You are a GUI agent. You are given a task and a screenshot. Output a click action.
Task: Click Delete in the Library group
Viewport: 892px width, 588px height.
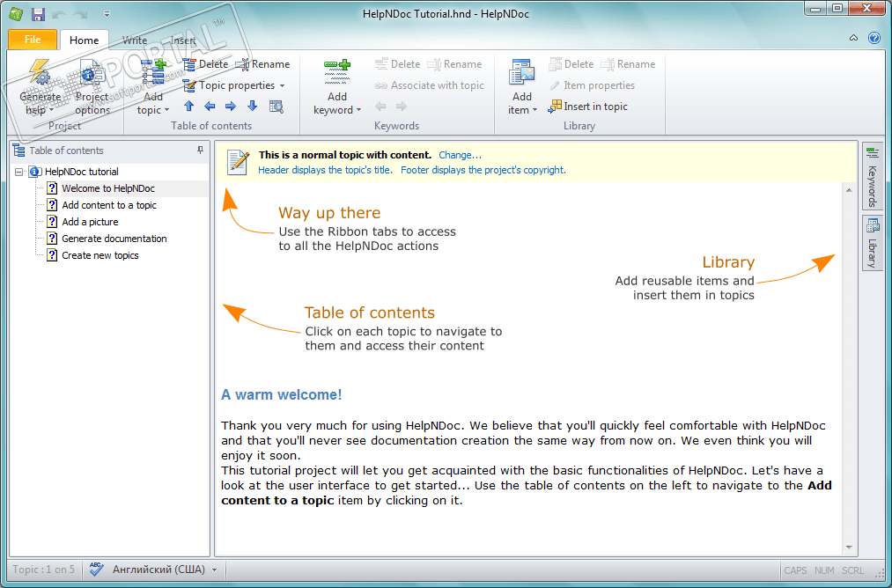point(571,64)
